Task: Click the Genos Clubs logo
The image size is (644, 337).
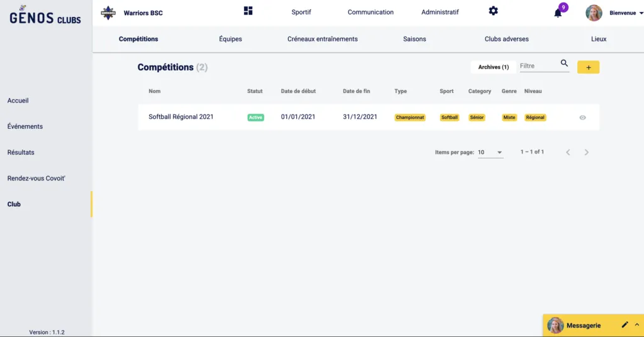Action: [45, 15]
